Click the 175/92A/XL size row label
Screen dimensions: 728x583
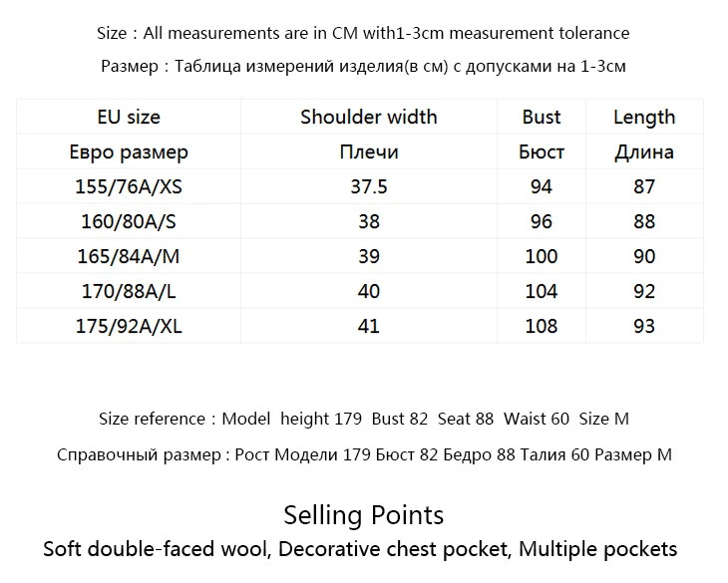pos(129,326)
